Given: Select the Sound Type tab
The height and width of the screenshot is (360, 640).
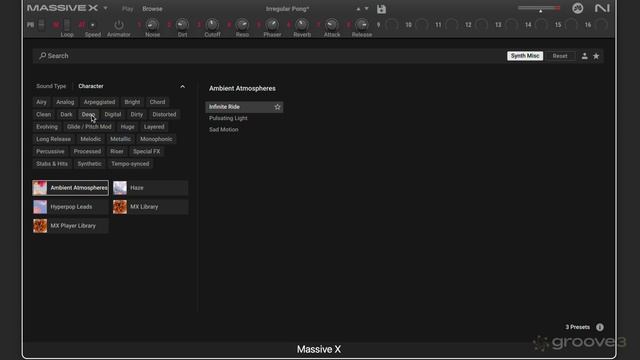Looking at the screenshot, I should point(51,86).
